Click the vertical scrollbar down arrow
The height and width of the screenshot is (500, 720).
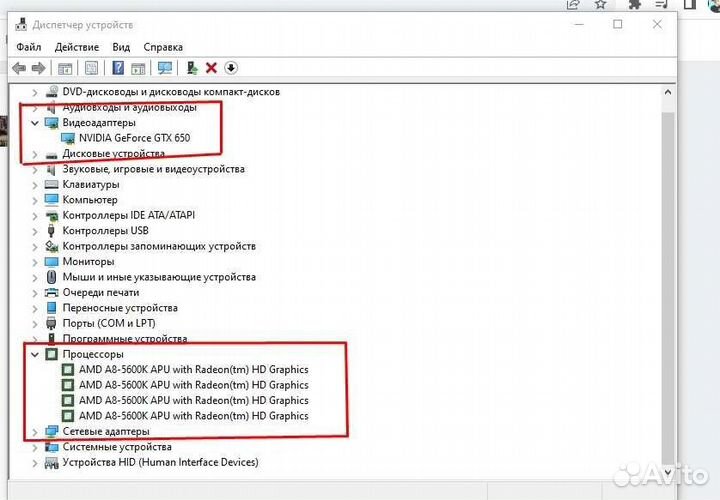point(670,479)
